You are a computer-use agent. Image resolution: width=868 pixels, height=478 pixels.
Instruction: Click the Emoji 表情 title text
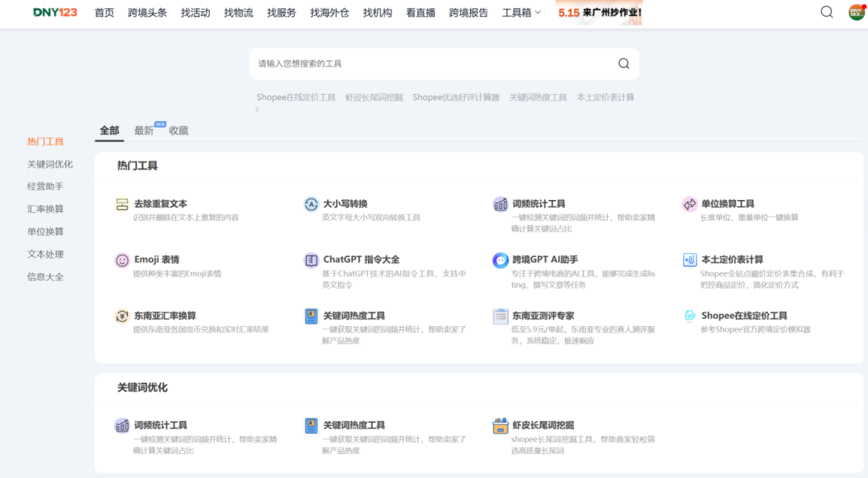(x=157, y=259)
